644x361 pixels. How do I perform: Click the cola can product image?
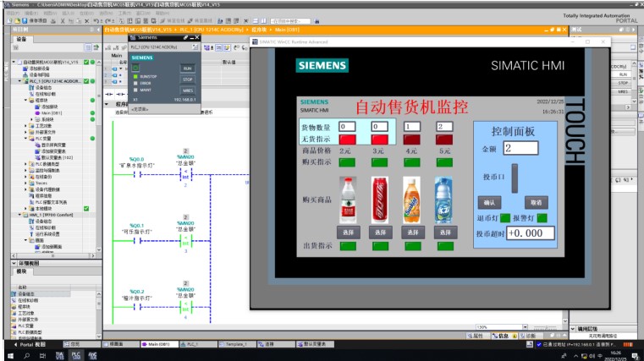(379, 200)
